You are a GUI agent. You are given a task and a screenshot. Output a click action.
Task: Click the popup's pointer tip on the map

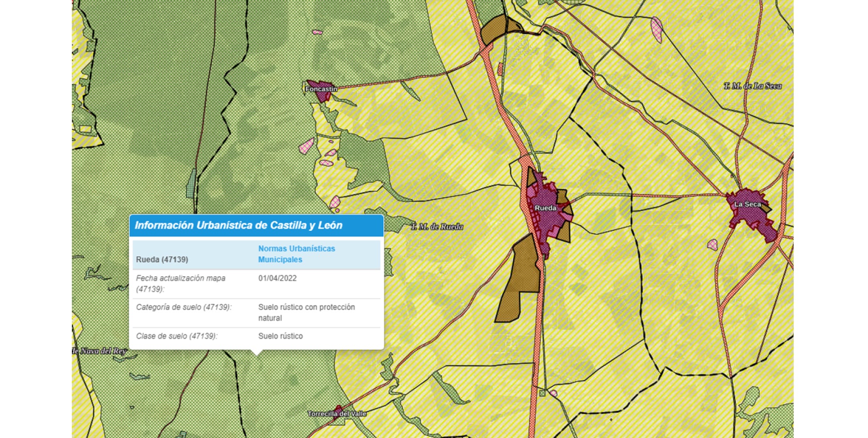257,353
